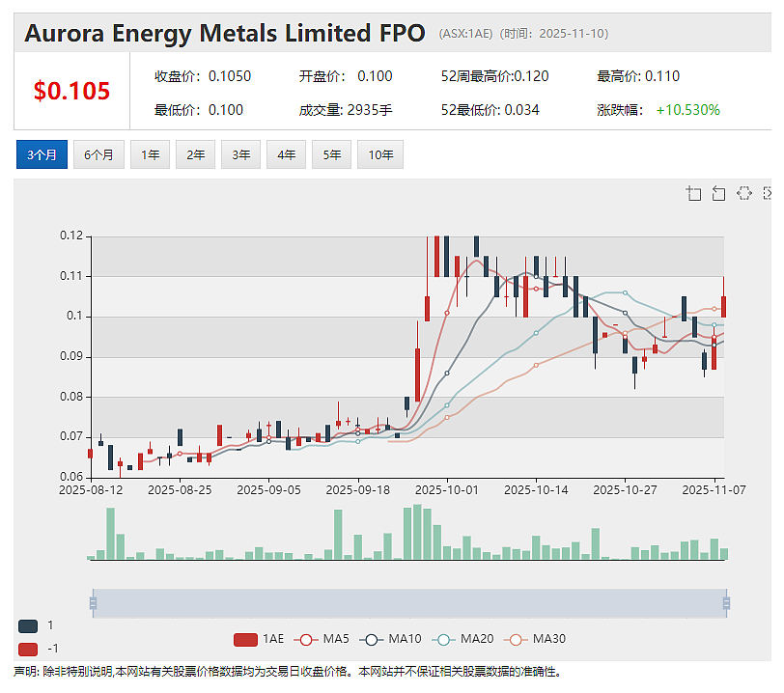784x693 pixels.
Task: Click 最高价: 0.110 value
Action: (x=638, y=76)
